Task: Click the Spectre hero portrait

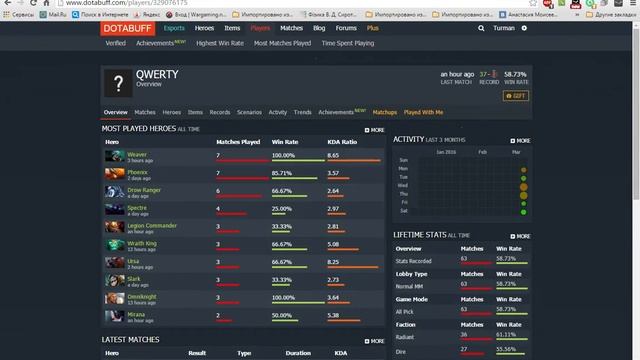Action: (x=115, y=209)
